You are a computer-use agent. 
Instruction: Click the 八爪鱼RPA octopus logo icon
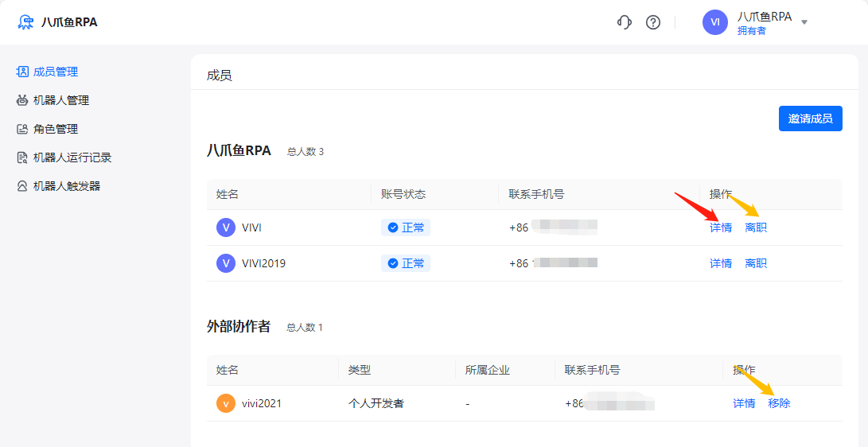25,22
